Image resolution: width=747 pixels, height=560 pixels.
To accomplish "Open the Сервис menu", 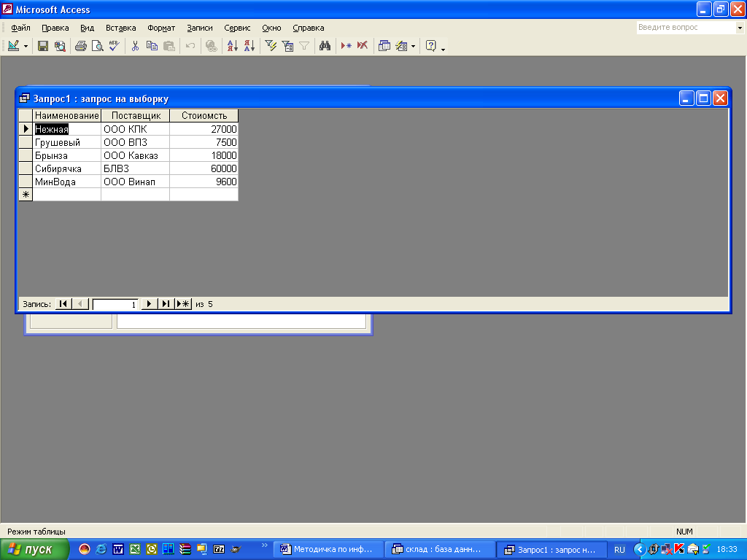I will (237, 28).
